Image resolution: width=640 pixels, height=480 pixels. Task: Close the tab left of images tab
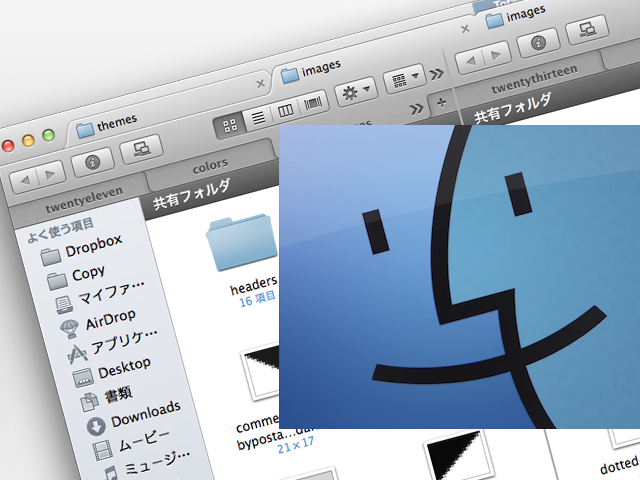(260, 84)
